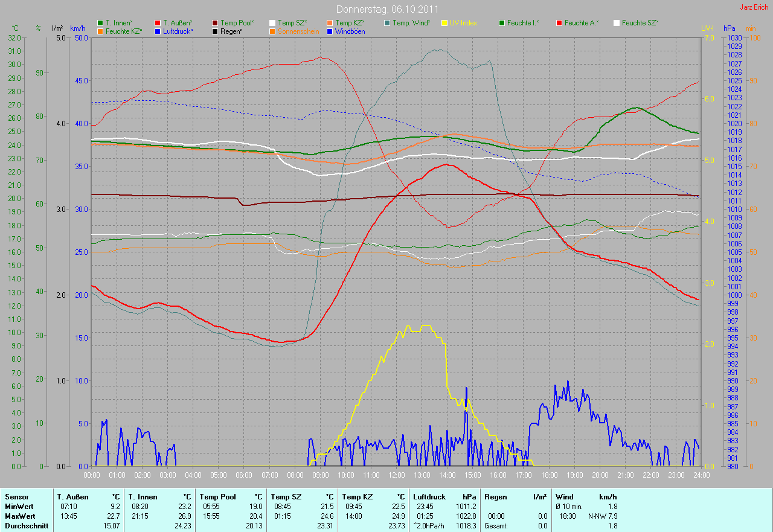The image size is (773, 532).
Task: Click the blue Windböen legend swatch
Action: point(330,31)
